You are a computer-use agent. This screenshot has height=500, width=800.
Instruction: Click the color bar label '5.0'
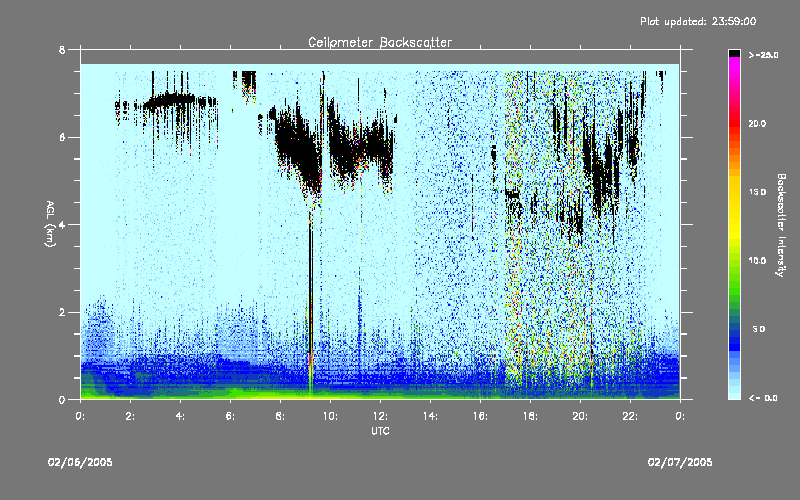coord(758,329)
